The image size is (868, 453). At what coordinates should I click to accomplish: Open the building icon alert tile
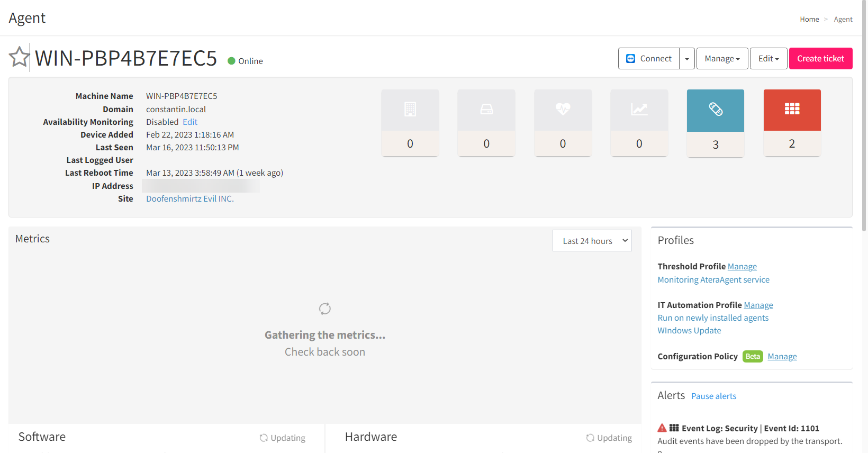coord(410,122)
